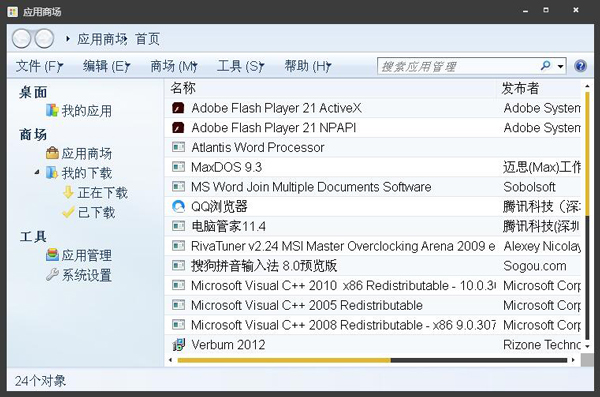Select 我的下载 in the sidebar
600x397 pixels.
pyautogui.click(x=86, y=173)
